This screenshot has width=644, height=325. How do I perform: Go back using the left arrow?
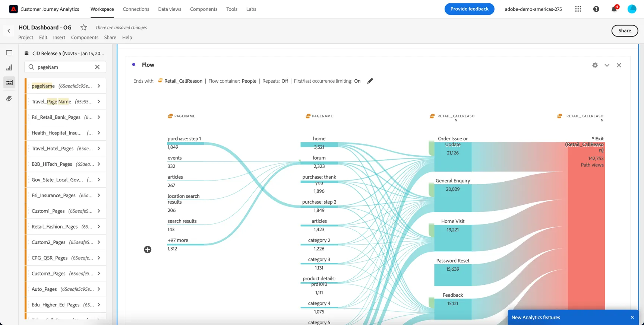coord(9,31)
